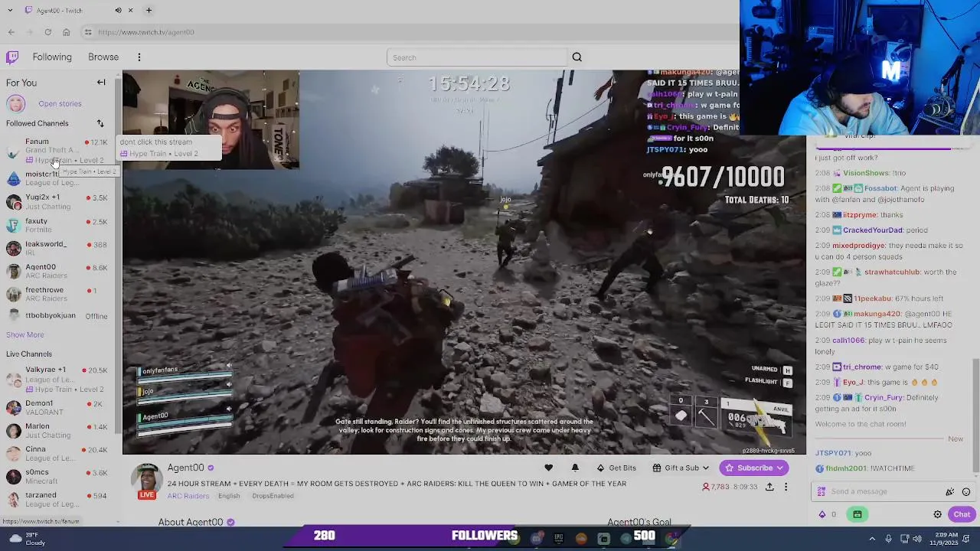Open Agent00 from the followed channels
This screenshot has height=551, width=980.
57,271
